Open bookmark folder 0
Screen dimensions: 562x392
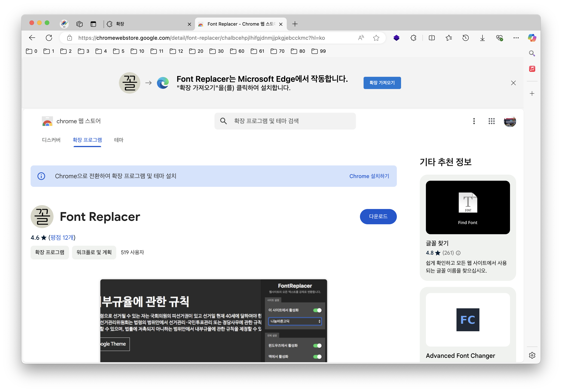pos(32,51)
